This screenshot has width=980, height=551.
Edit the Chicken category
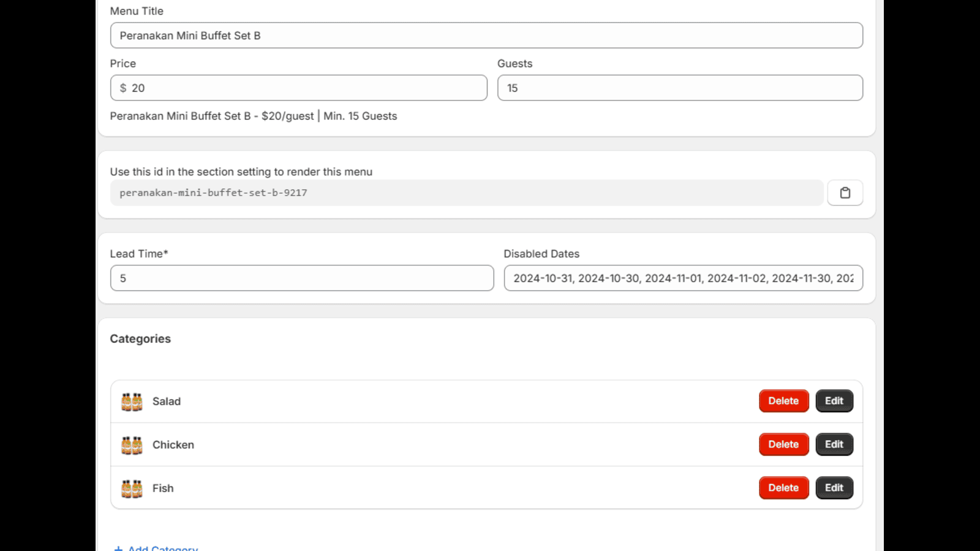[x=834, y=444]
